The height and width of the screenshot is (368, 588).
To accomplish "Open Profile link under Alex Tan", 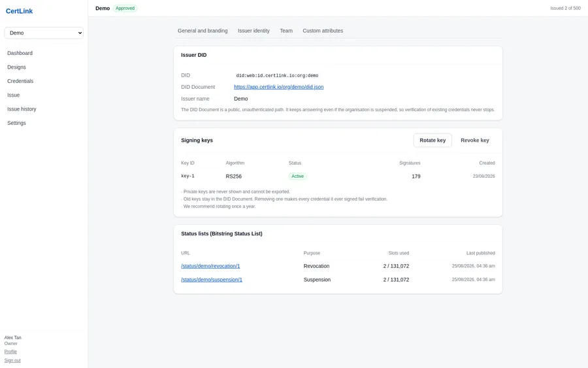I will tap(10, 352).
